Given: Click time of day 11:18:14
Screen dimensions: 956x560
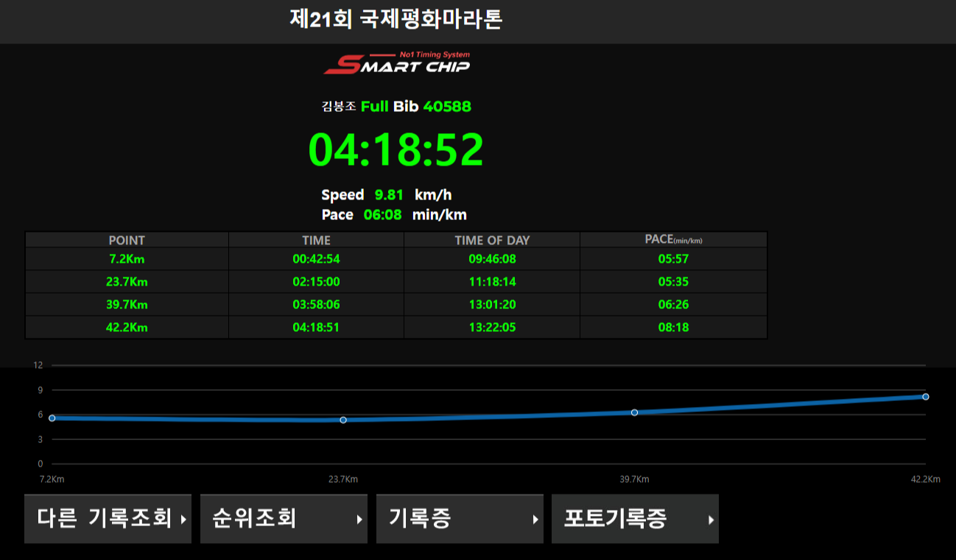Looking at the screenshot, I should pos(492,282).
